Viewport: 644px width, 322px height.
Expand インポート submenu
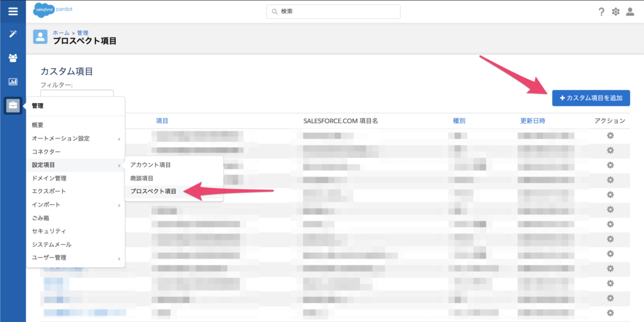click(x=75, y=204)
